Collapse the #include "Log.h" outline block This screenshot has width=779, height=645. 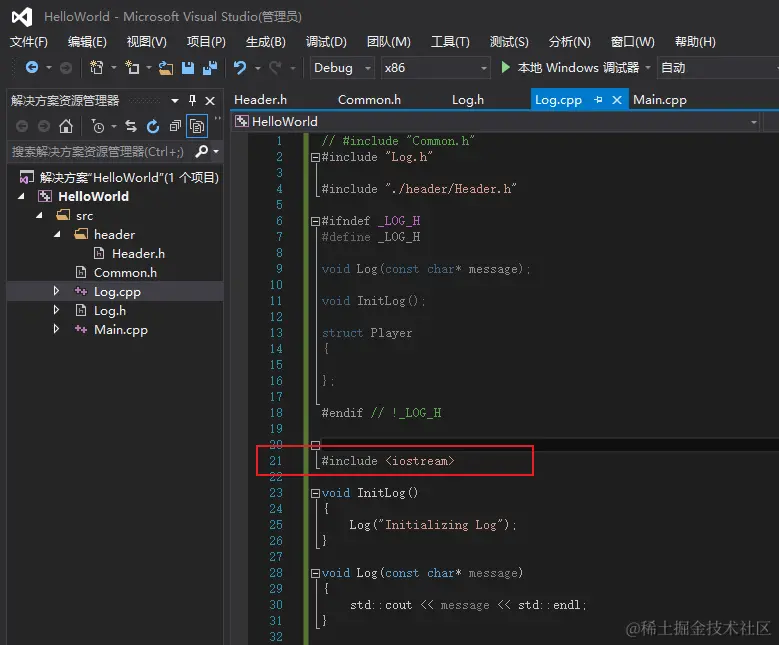(315, 158)
